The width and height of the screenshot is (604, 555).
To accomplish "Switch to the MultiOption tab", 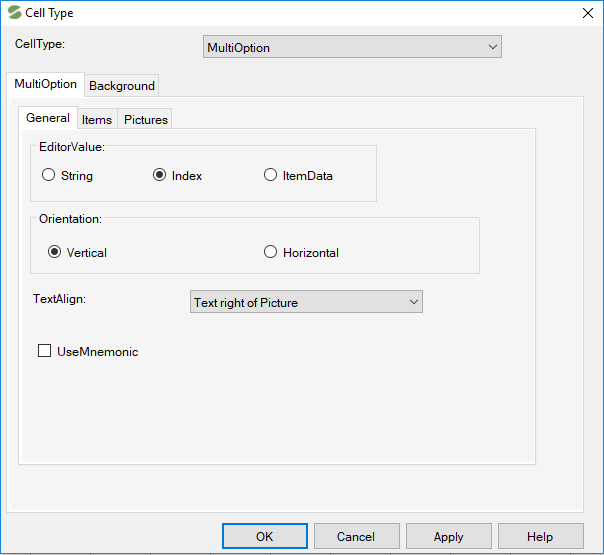I will point(45,84).
